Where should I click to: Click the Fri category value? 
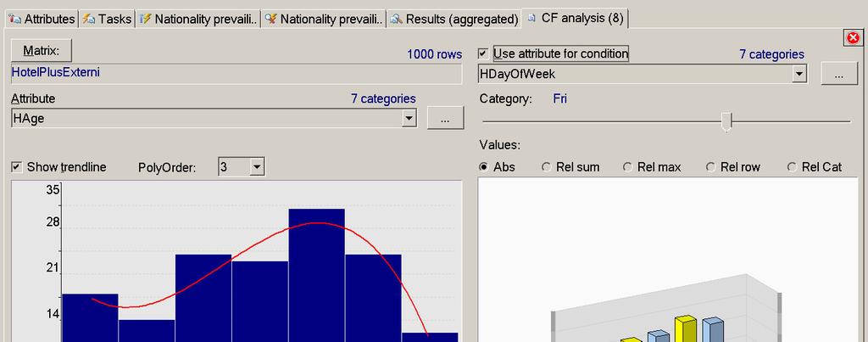click(559, 99)
